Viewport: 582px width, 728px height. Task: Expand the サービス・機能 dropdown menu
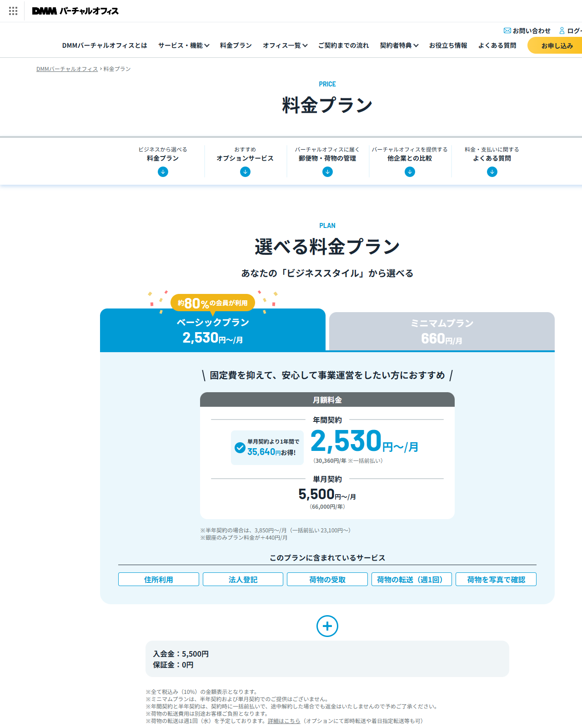[184, 45]
